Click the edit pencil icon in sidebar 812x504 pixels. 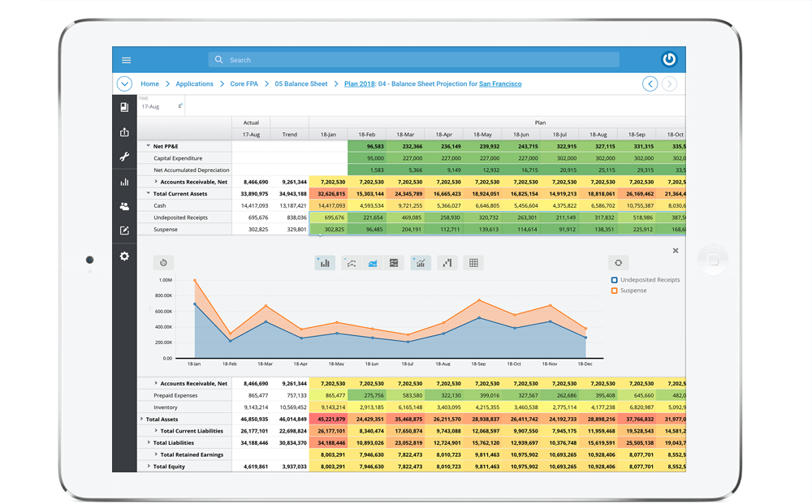pos(124,230)
